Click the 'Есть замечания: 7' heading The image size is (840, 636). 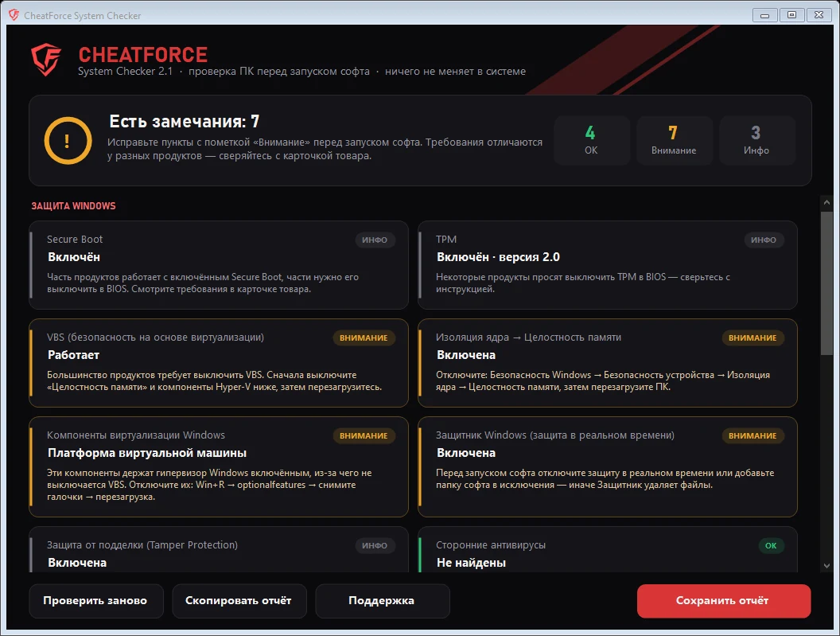[x=185, y=121]
